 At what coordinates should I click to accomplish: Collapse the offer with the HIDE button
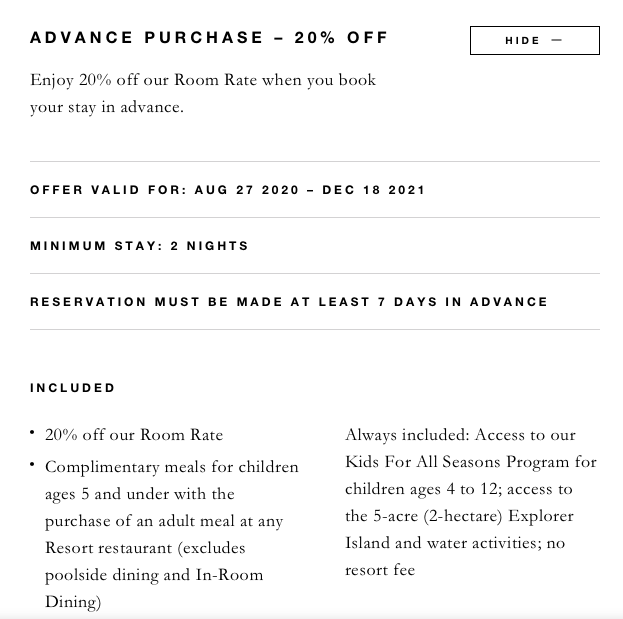click(x=534, y=40)
